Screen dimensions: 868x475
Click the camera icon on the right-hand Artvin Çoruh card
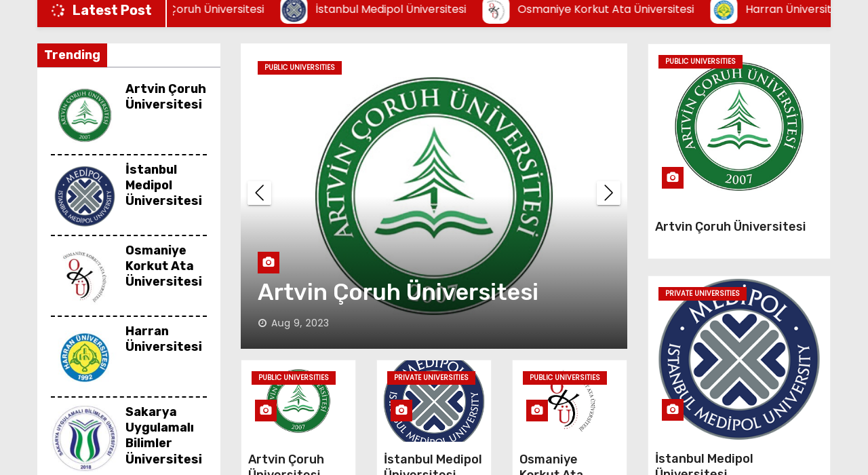(x=673, y=178)
